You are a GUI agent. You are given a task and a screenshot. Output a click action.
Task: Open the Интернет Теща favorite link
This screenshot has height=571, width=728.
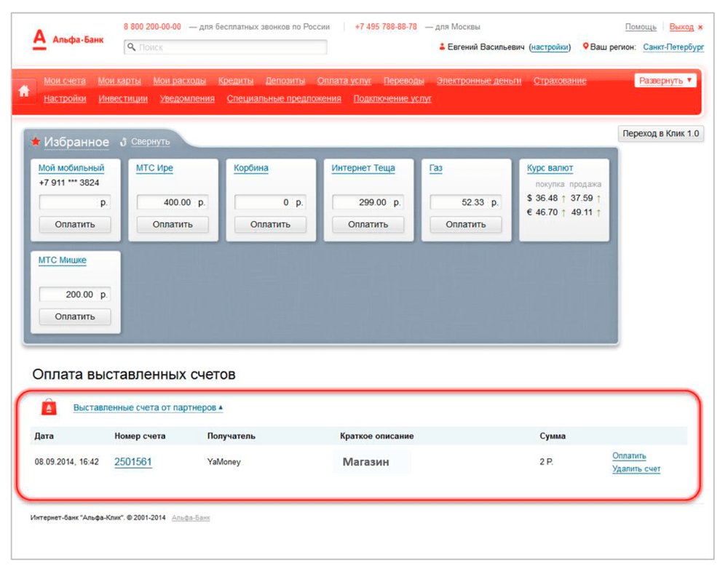(x=363, y=168)
